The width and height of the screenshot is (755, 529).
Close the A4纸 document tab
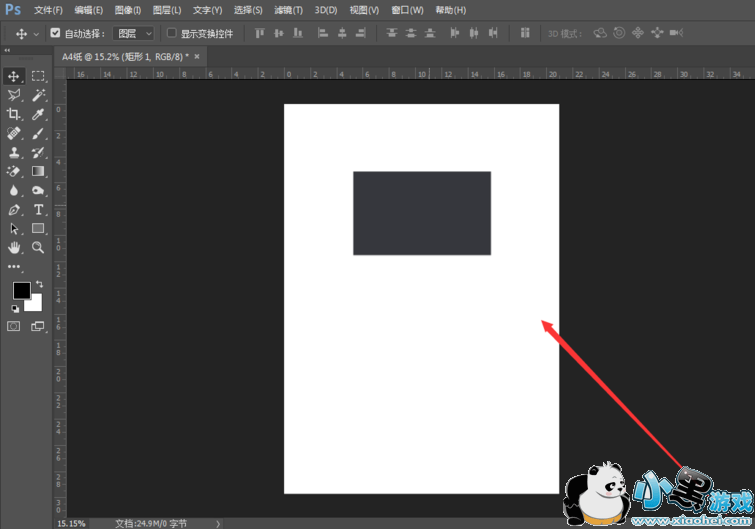pos(196,56)
